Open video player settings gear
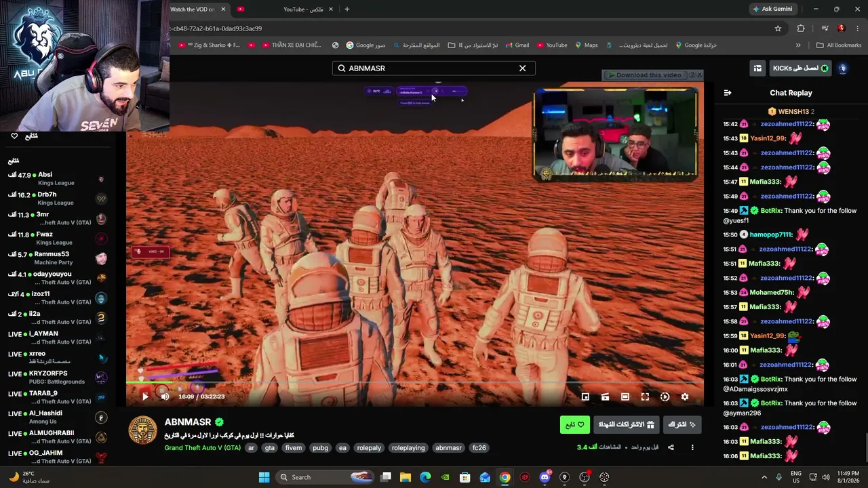The height and width of the screenshot is (488, 868). click(x=685, y=397)
